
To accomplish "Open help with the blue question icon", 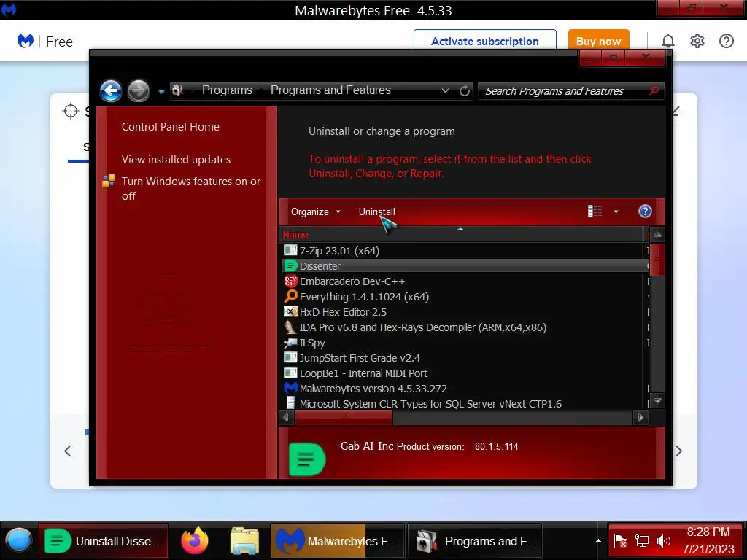I will tap(645, 211).
